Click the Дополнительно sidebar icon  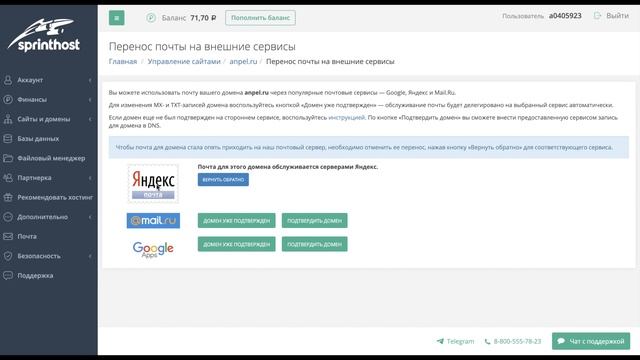pos(8,217)
